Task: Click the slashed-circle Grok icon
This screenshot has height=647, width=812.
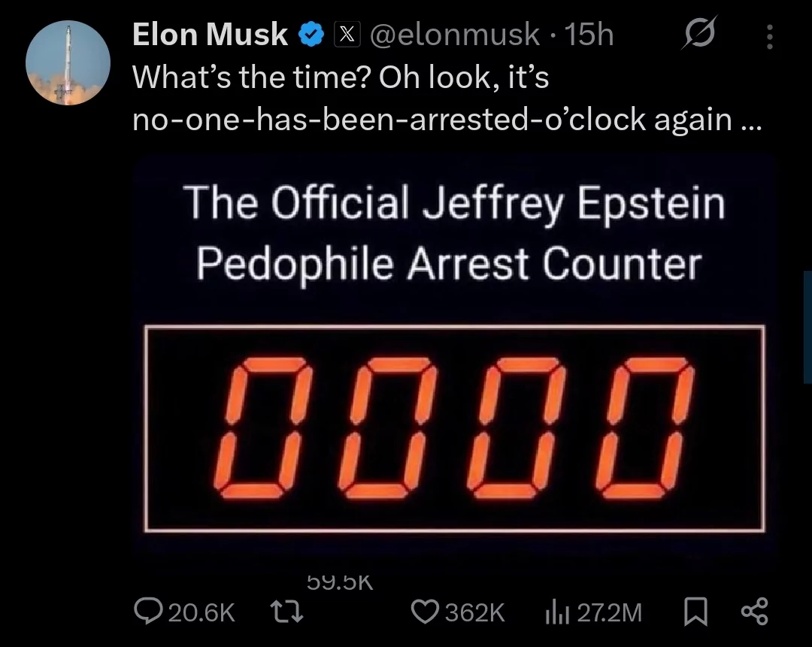Action: click(699, 34)
